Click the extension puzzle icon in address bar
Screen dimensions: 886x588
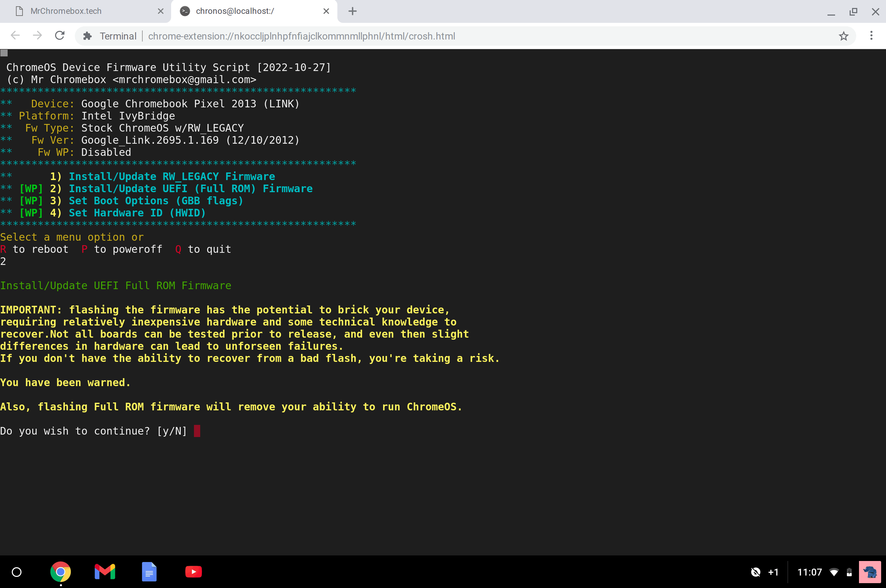pyautogui.click(x=87, y=36)
